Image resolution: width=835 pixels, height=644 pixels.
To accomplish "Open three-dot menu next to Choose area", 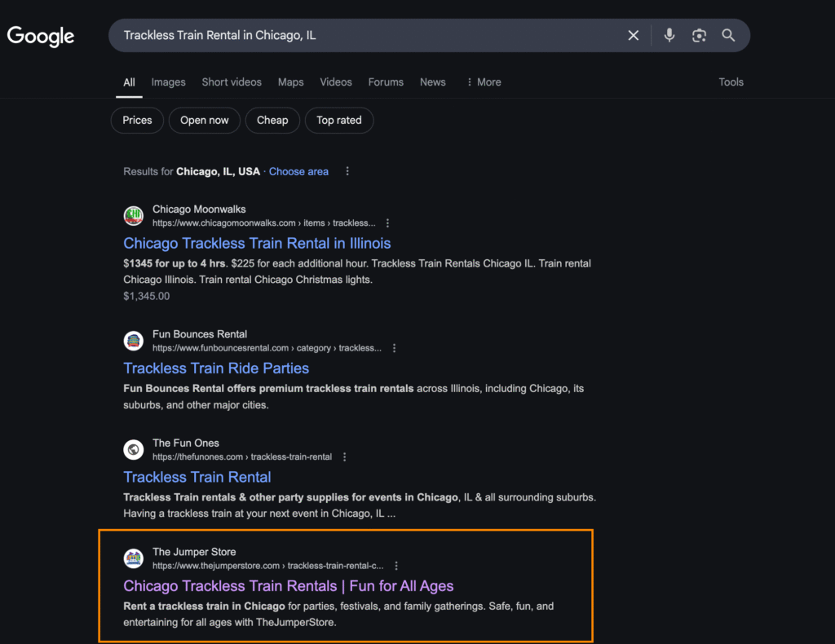I will (x=347, y=171).
